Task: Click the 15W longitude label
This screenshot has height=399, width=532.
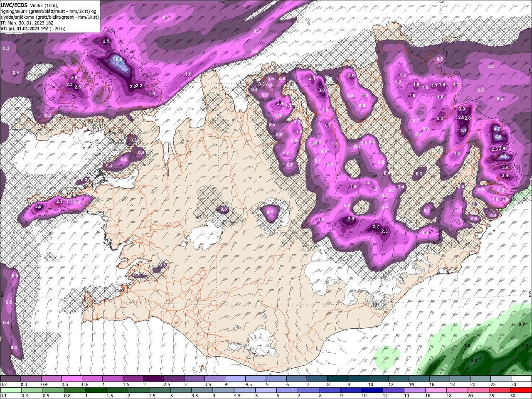Action: [440, 2]
